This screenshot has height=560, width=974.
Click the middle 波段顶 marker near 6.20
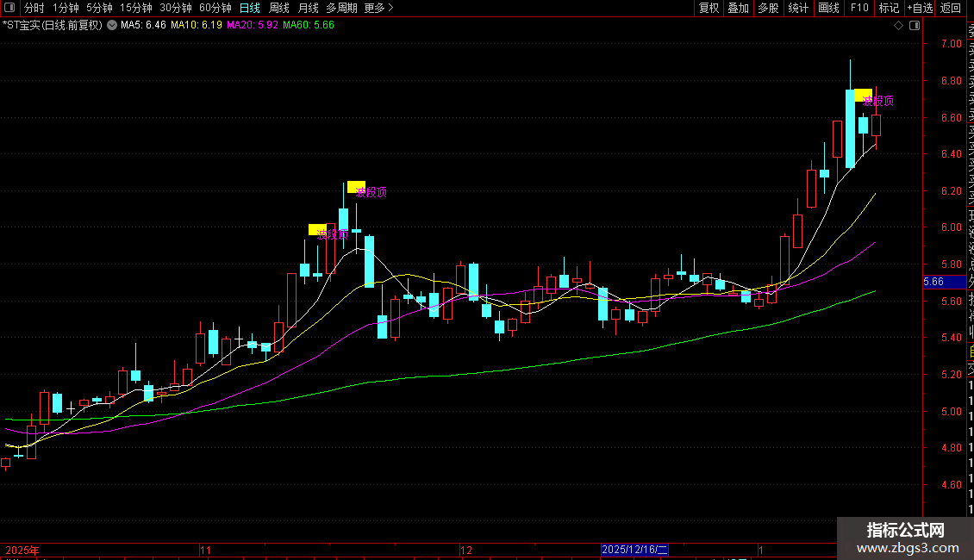371,192
